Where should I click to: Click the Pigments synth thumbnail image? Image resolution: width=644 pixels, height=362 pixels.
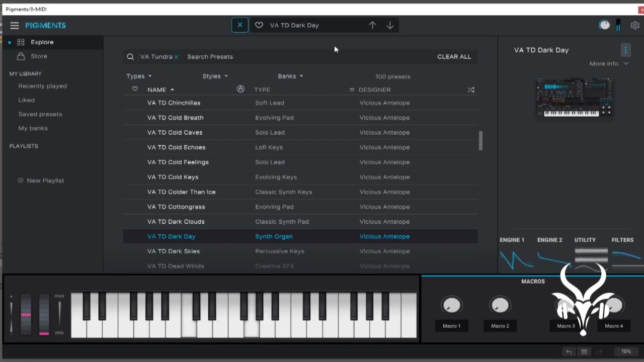point(574,98)
